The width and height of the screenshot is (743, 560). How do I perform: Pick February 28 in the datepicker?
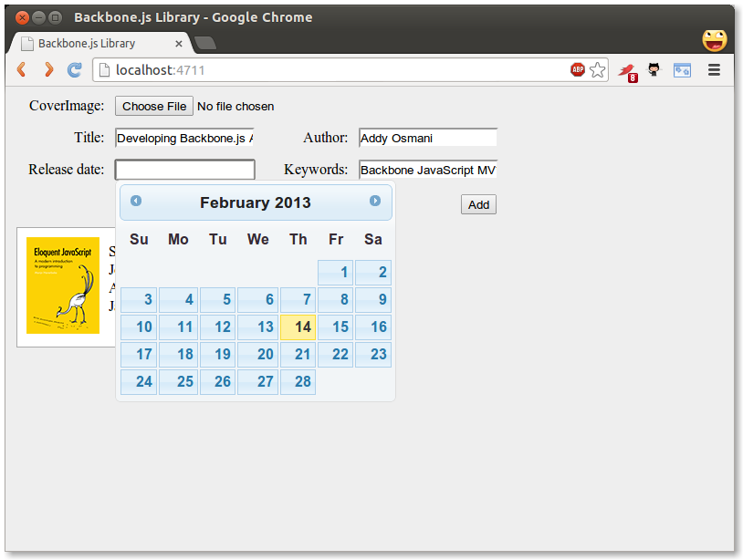(x=298, y=382)
